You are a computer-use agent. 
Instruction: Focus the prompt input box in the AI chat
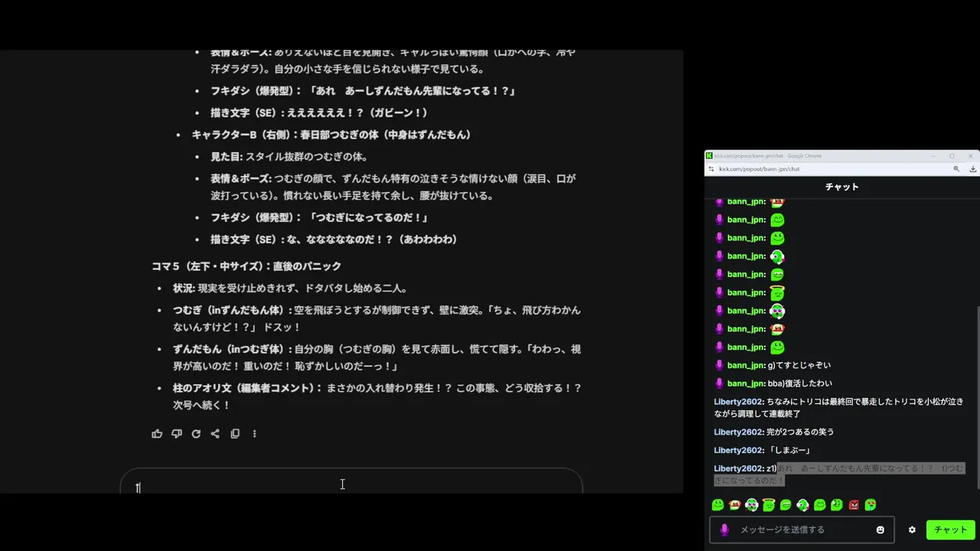(351, 482)
